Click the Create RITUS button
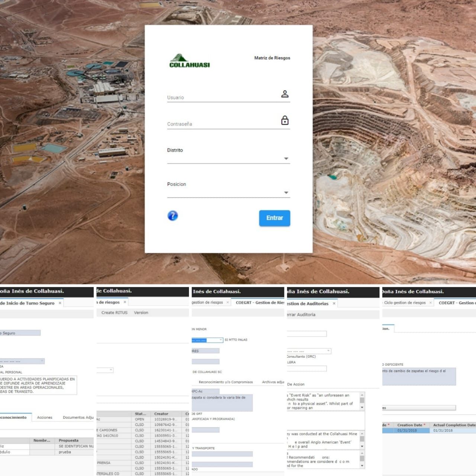This screenshot has height=476, width=476. click(114, 313)
